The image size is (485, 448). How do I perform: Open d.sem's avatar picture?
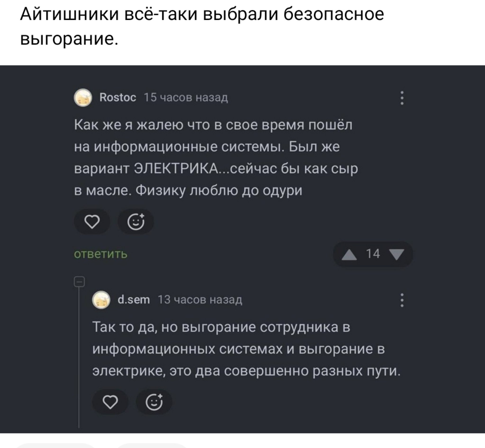pos(101,300)
